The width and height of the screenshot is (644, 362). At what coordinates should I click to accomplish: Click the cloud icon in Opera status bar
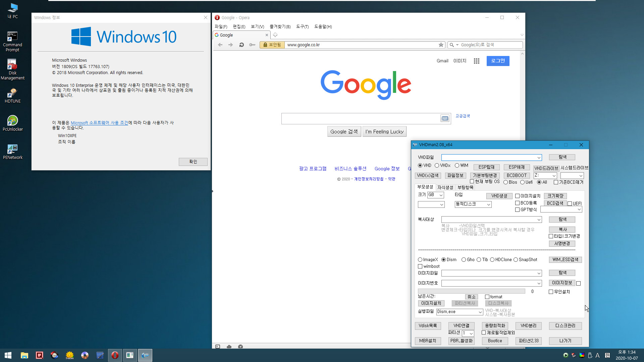229,347
